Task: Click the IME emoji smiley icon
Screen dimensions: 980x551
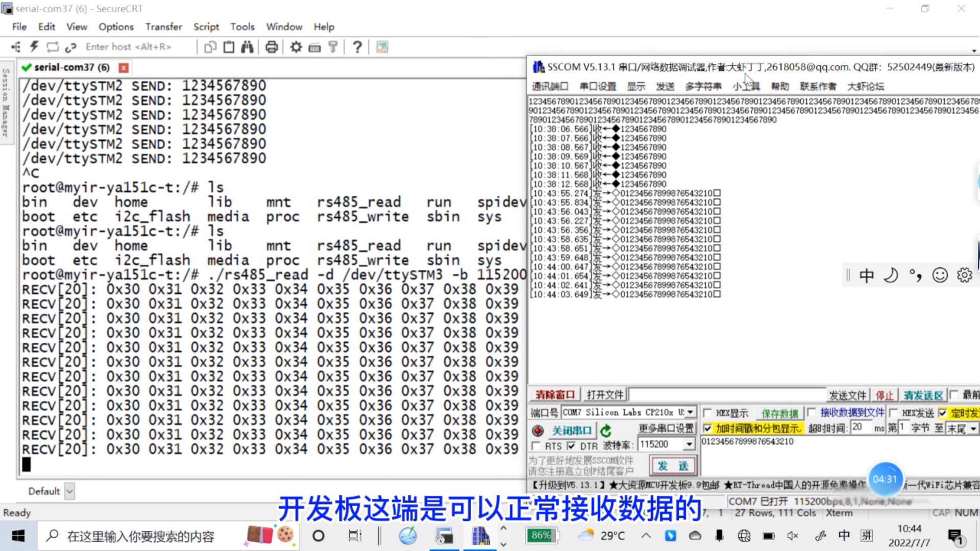Action: [x=940, y=275]
